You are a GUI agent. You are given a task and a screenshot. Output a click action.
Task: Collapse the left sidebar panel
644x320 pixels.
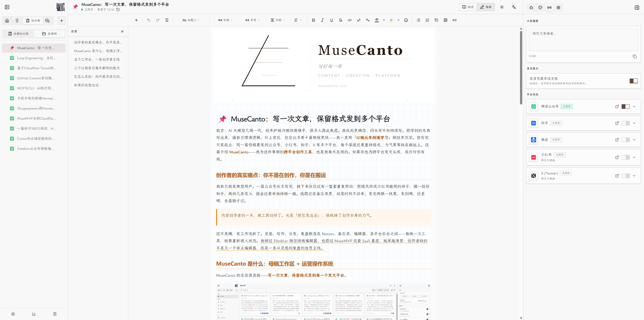coord(7,7)
